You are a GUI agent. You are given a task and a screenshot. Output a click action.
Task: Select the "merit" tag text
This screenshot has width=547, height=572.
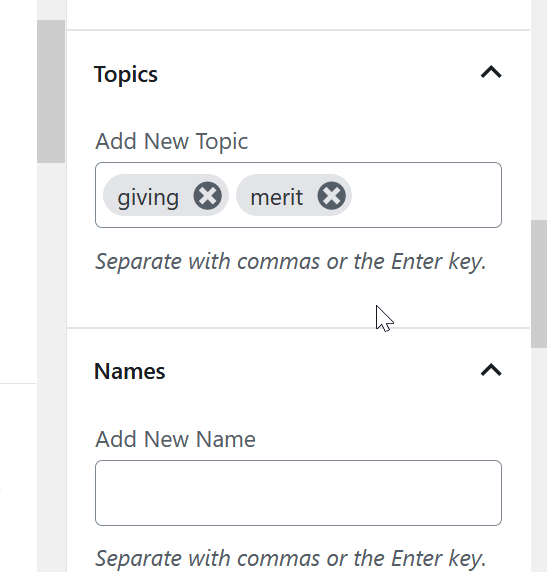click(x=277, y=197)
